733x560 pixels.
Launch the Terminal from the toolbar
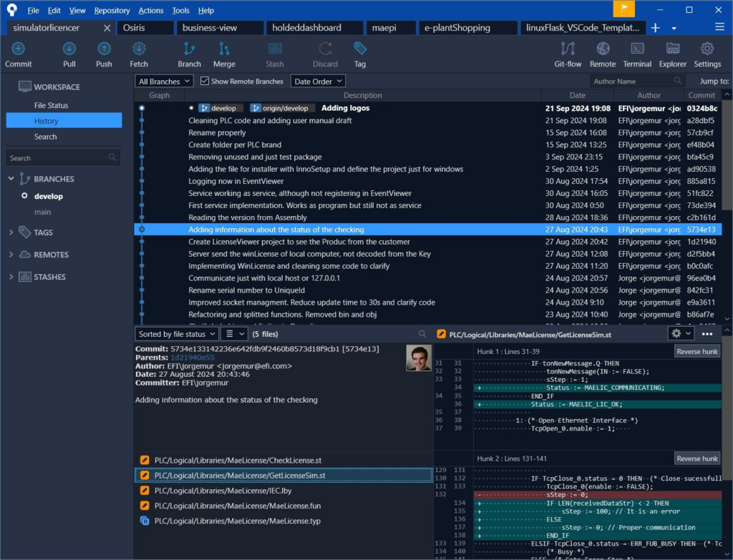pos(637,54)
